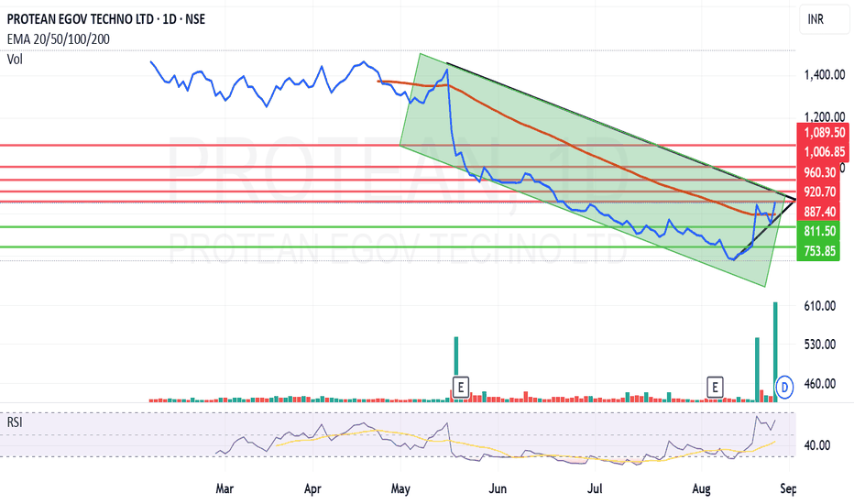Select the Vol indicator label
854x504 pixels.
pyautogui.click(x=15, y=59)
